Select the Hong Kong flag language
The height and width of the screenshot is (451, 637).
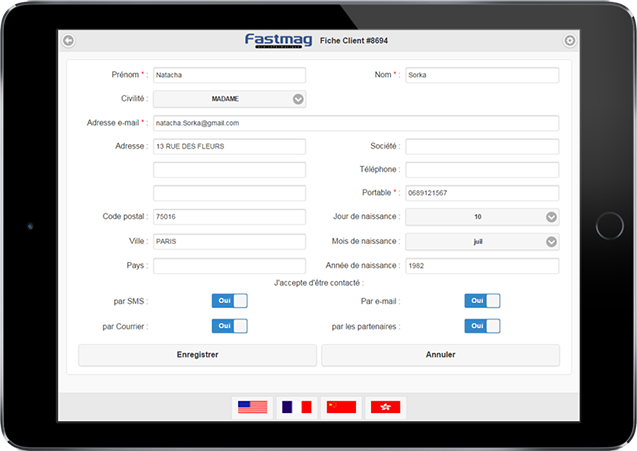coord(385,407)
